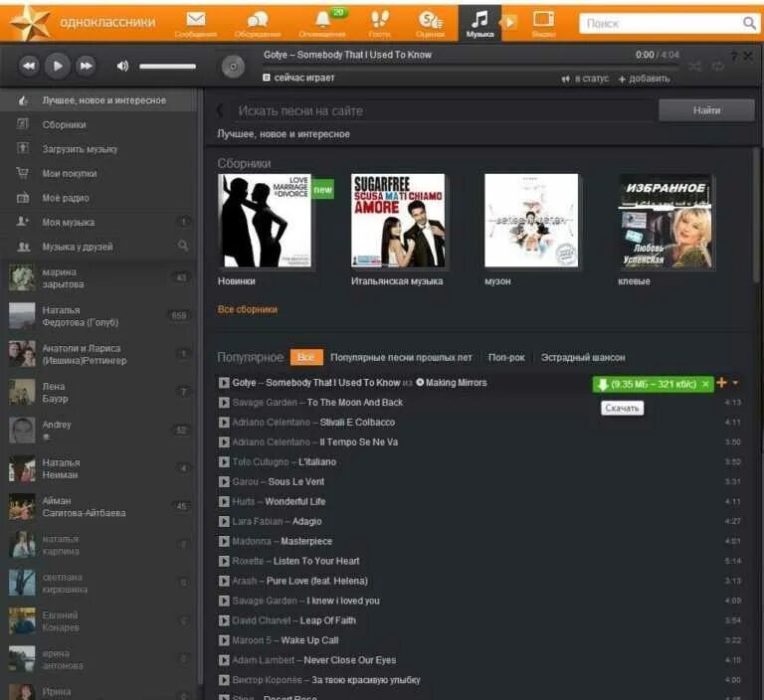This screenshot has width=764, height=700.
Task: Open Discussions speech bubbles icon
Action: pos(258,24)
